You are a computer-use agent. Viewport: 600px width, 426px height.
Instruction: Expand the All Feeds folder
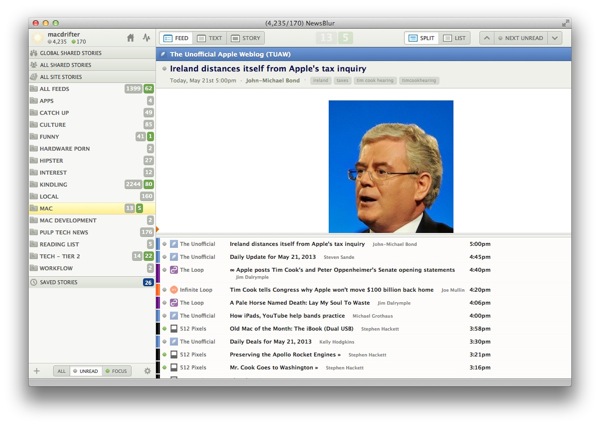[92, 89]
